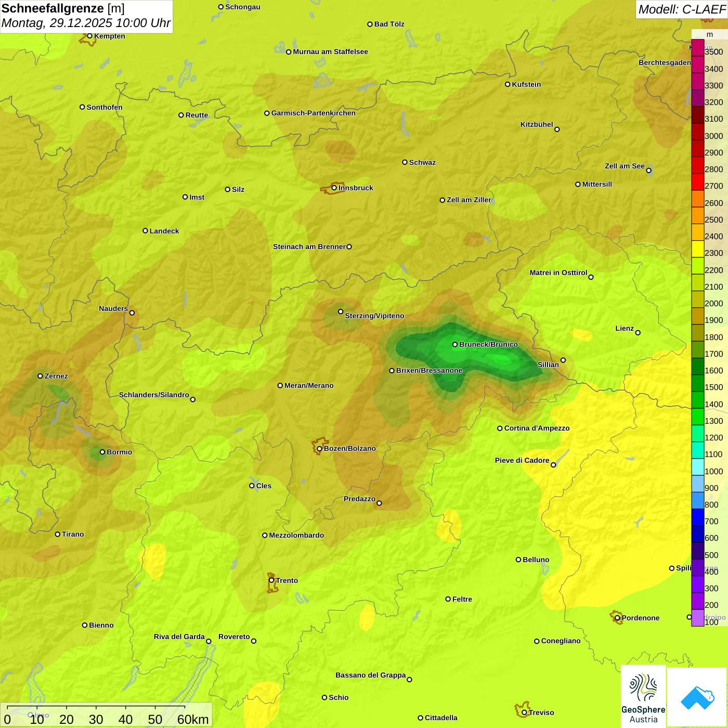Click the 'Cortina d'Ampezzo' label
Image resolution: width=728 pixels, height=728 pixels.
[x=537, y=428]
